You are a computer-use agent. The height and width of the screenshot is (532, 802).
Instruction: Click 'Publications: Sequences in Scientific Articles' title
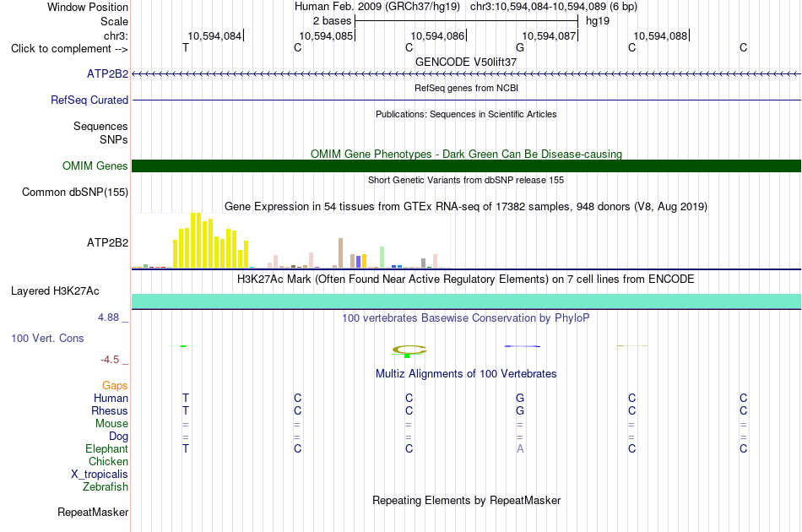(466, 114)
